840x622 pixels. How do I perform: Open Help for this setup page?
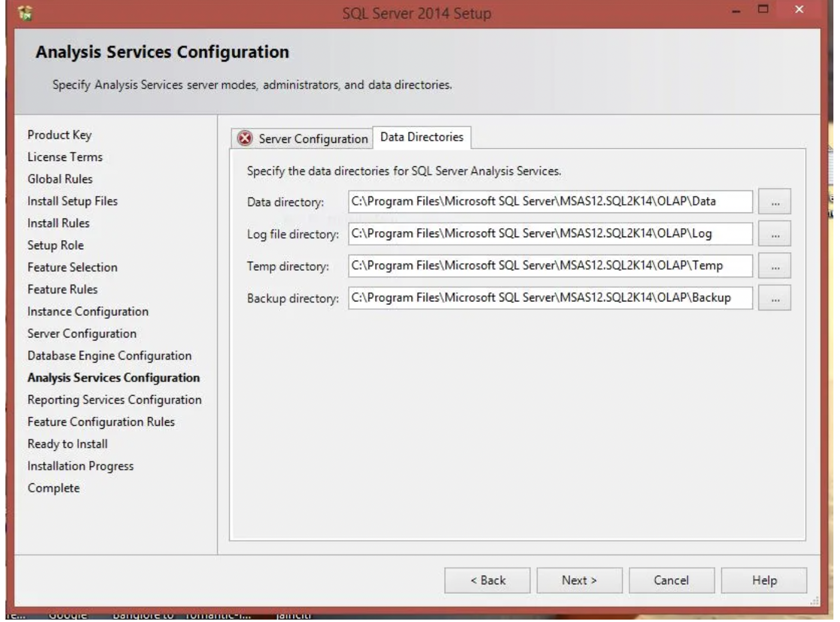tap(764, 581)
